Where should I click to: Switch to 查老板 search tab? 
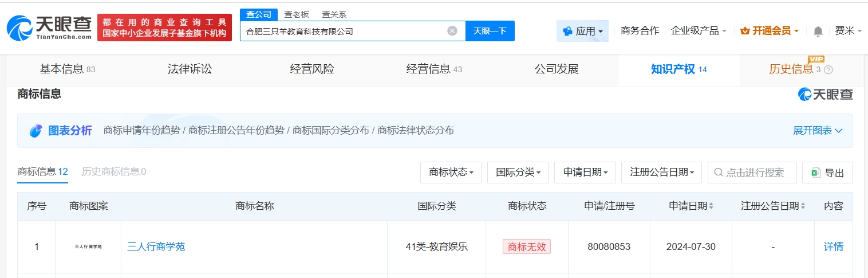296,14
